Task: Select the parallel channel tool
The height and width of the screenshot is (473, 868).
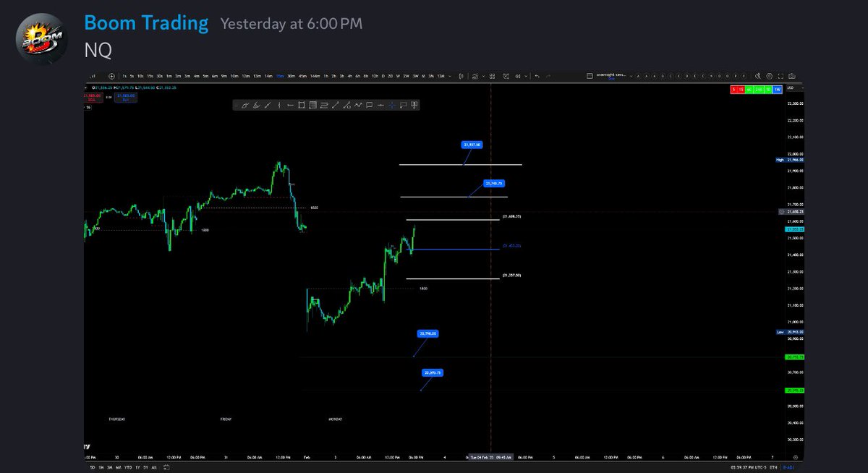Action: click(x=324, y=105)
